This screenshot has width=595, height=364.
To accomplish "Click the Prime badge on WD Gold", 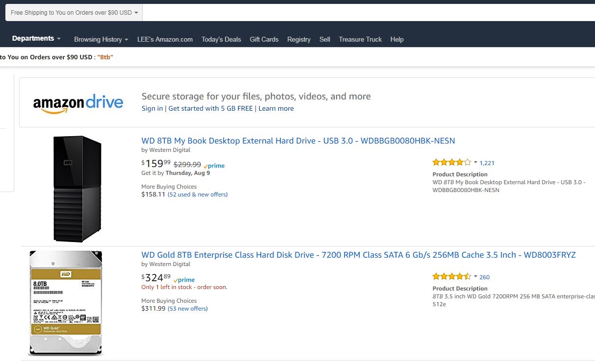I will (184, 280).
